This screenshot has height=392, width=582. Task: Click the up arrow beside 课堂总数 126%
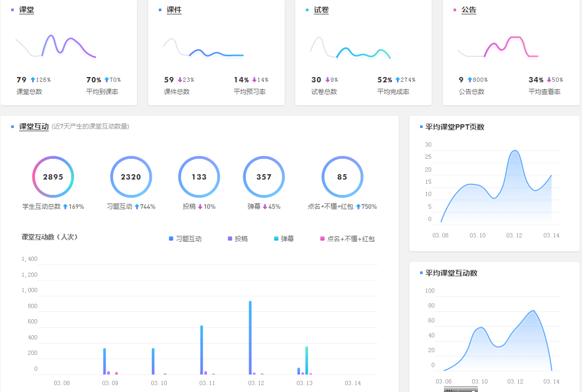click(32, 80)
